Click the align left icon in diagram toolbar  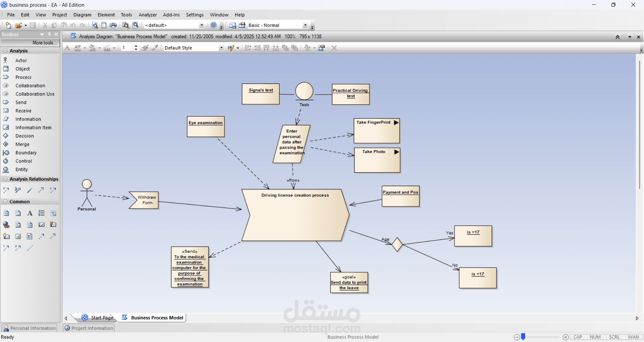[x=248, y=48]
